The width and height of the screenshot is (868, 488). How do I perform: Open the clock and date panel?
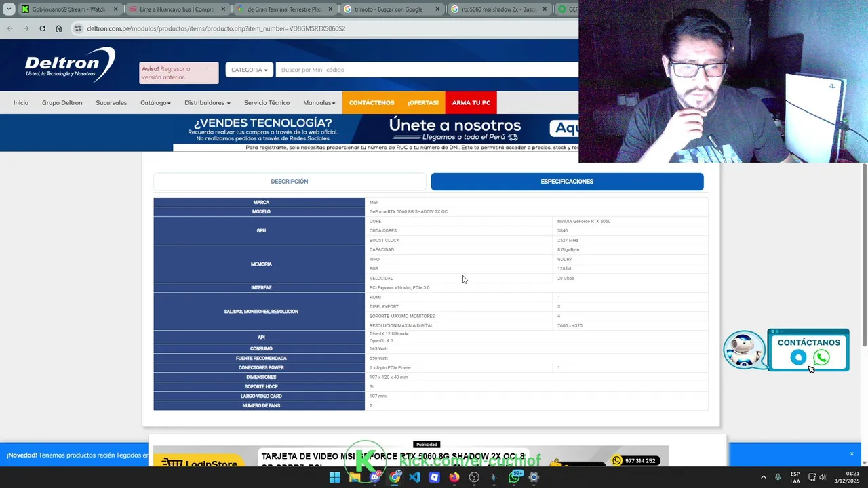pos(847,477)
